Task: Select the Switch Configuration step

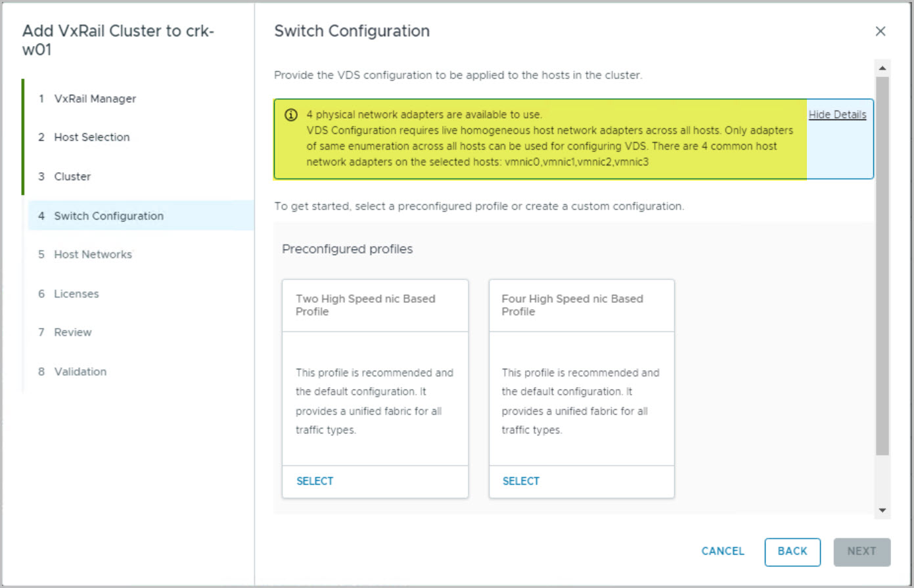Action: (x=108, y=216)
